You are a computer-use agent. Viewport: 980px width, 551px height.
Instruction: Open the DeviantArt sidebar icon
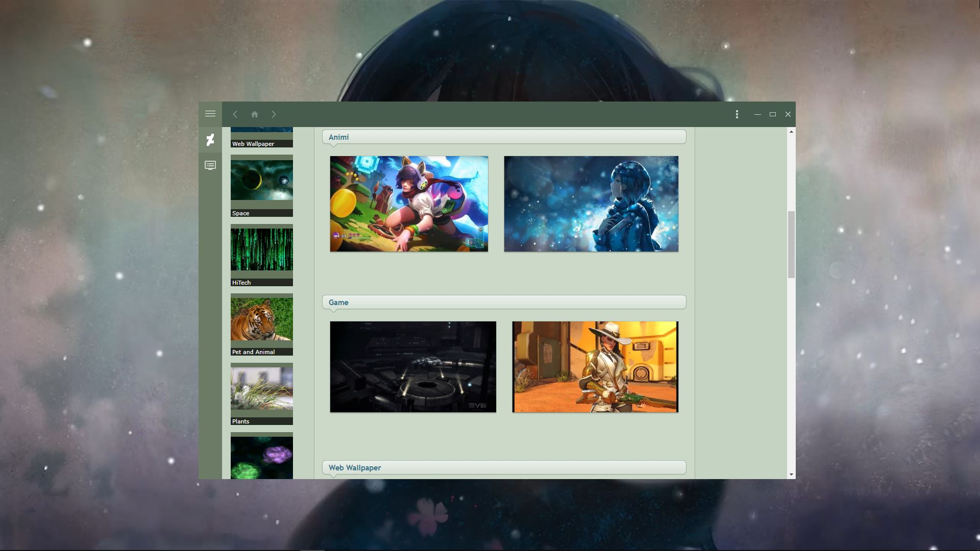pyautogui.click(x=210, y=140)
